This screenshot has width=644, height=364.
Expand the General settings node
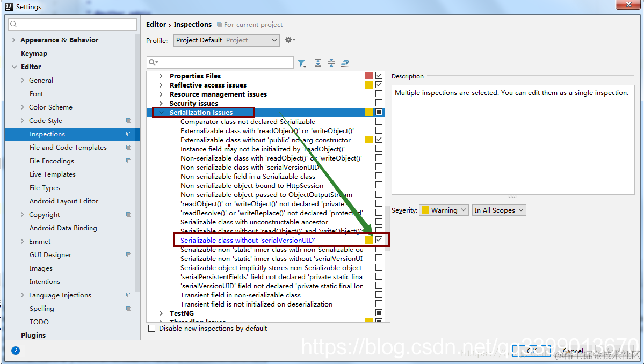(22, 81)
